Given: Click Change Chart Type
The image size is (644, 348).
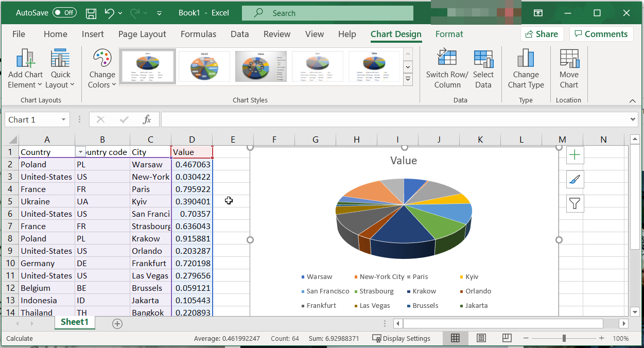Looking at the screenshot, I should [526, 67].
